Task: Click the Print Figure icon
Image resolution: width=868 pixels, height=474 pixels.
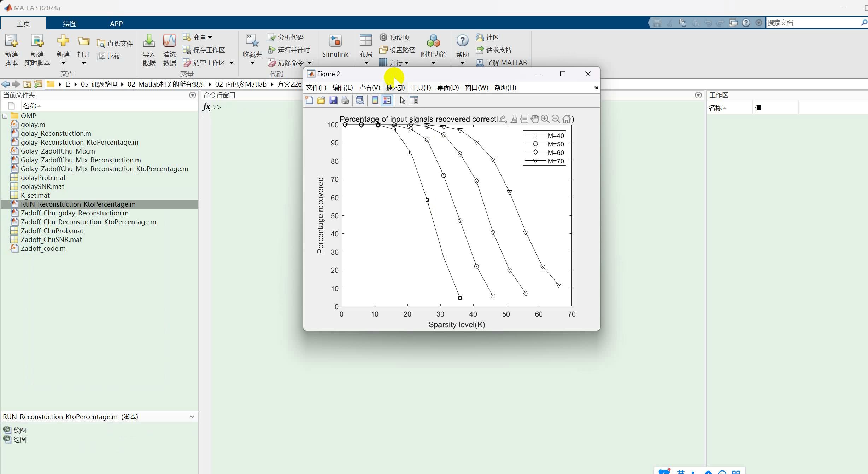Action: point(345,100)
